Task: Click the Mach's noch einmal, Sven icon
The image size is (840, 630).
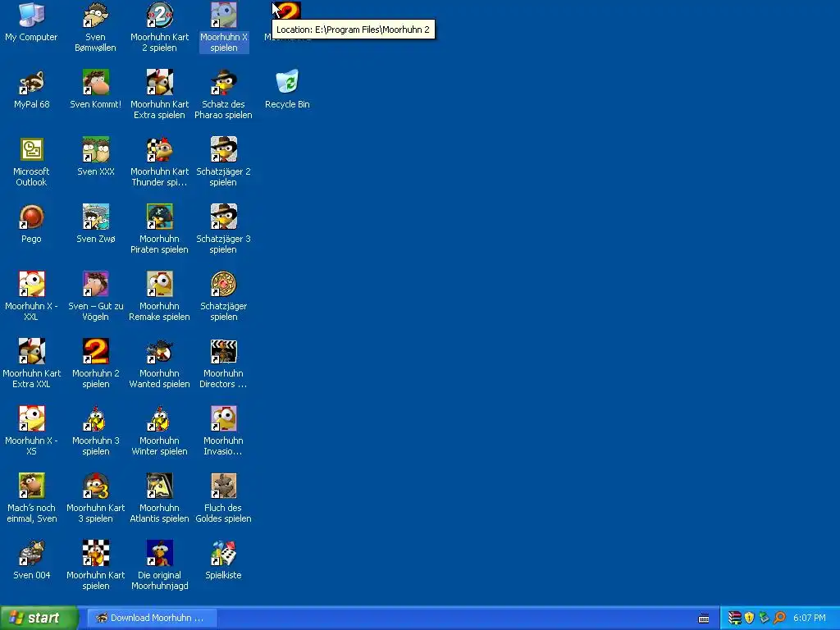Action: (x=31, y=486)
